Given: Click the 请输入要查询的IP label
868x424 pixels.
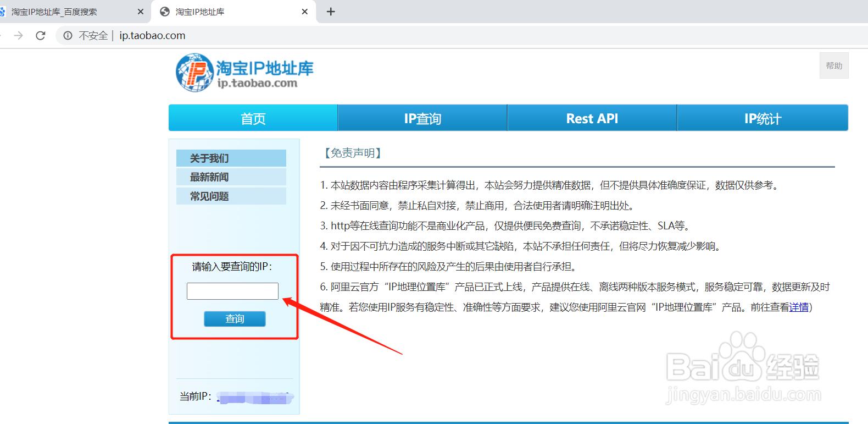Looking at the screenshot, I should coord(232,267).
